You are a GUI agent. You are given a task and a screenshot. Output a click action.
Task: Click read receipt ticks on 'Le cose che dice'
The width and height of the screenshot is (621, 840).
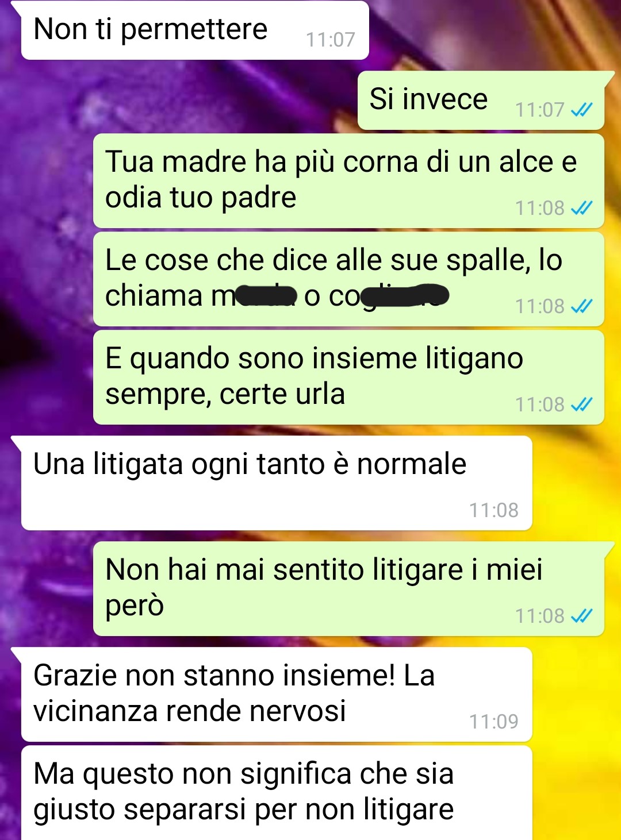(x=581, y=306)
